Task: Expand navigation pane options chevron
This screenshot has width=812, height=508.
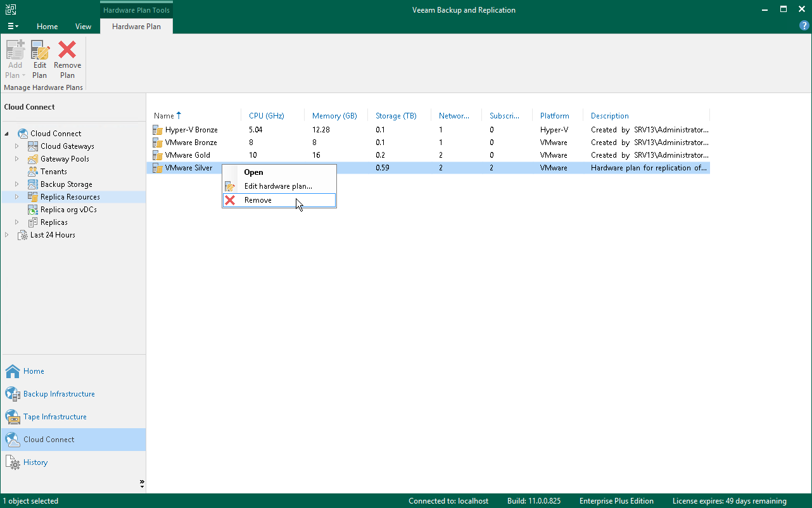Action: point(142,483)
